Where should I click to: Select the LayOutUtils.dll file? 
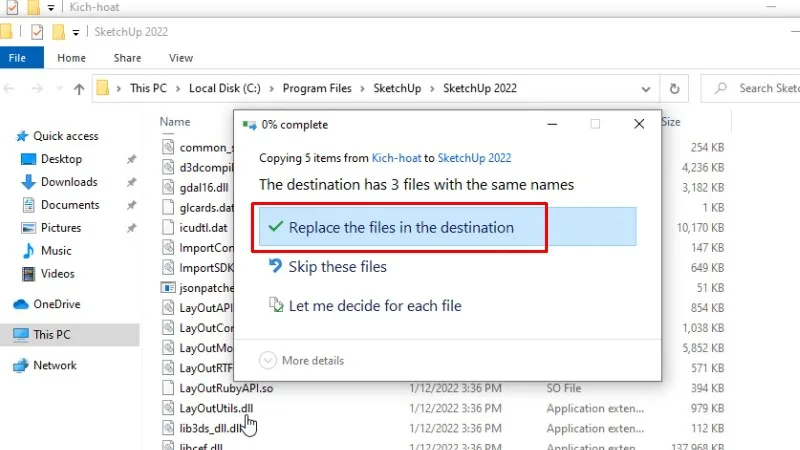pos(216,408)
